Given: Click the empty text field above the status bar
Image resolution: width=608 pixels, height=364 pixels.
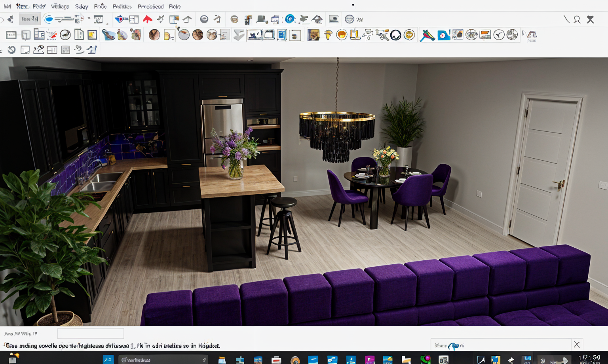Looking at the screenshot, I should (x=90, y=334).
